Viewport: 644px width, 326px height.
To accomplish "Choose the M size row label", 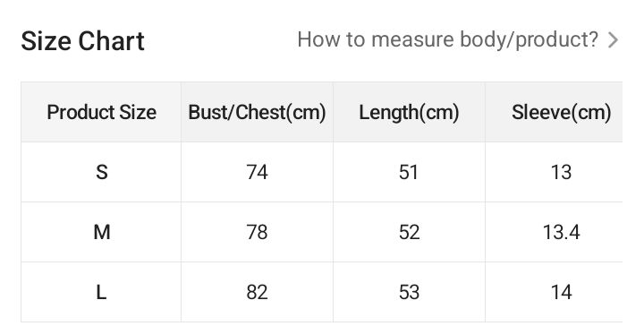I will [102, 232].
